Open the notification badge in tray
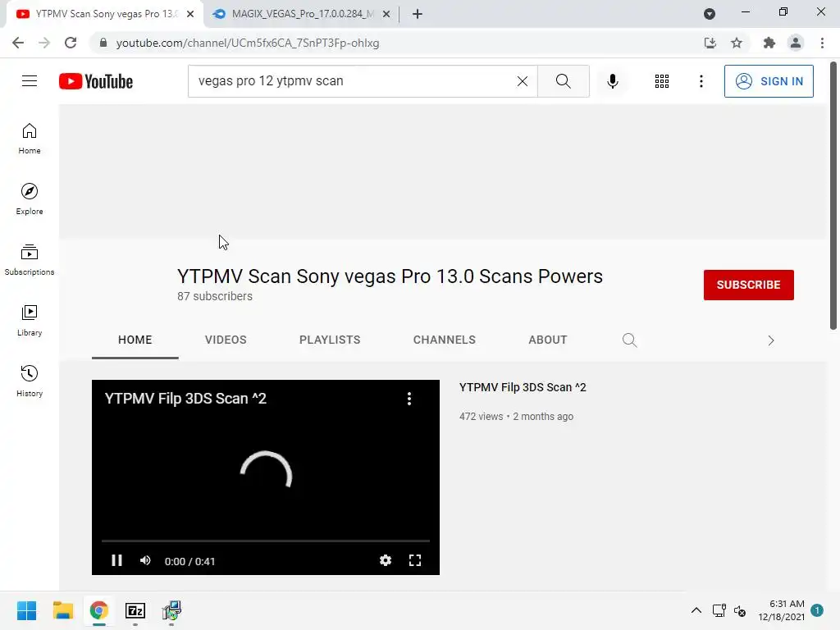 pos(816,610)
